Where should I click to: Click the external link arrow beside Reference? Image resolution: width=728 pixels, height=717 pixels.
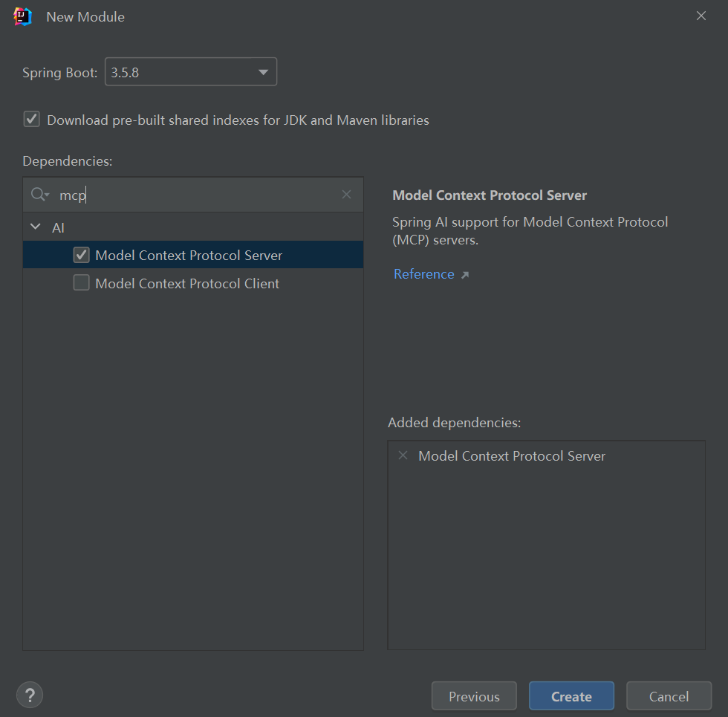pyautogui.click(x=465, y=275)
